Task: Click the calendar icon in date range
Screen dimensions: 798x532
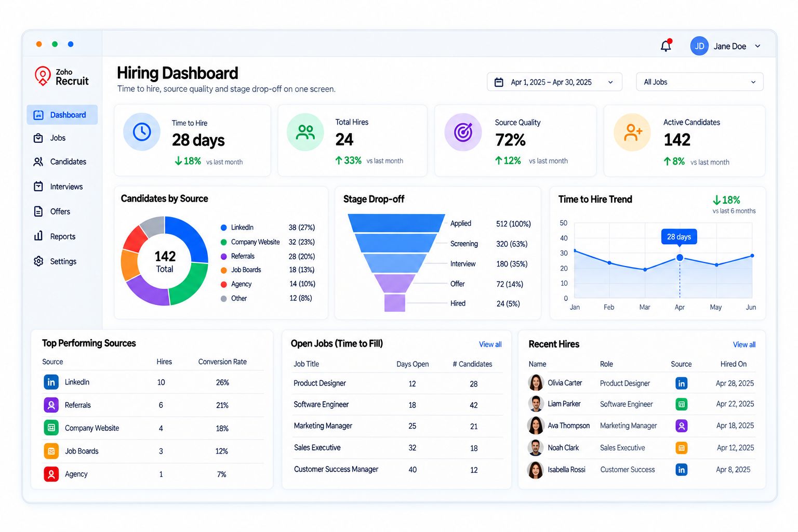Action: 499,82
